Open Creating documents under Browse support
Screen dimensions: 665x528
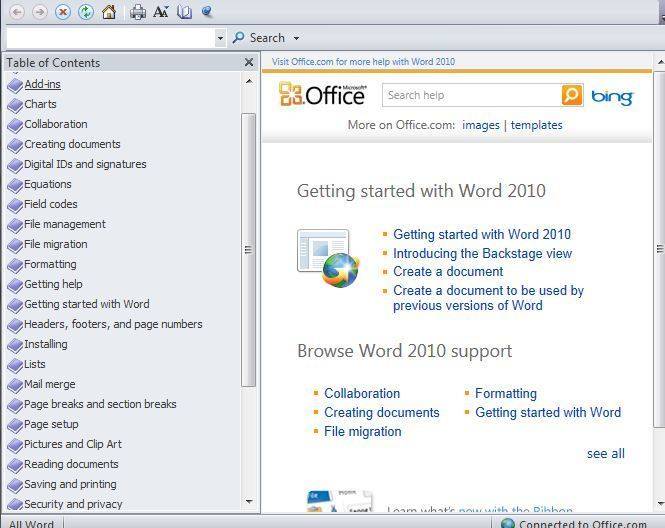[x=382, y=412]
